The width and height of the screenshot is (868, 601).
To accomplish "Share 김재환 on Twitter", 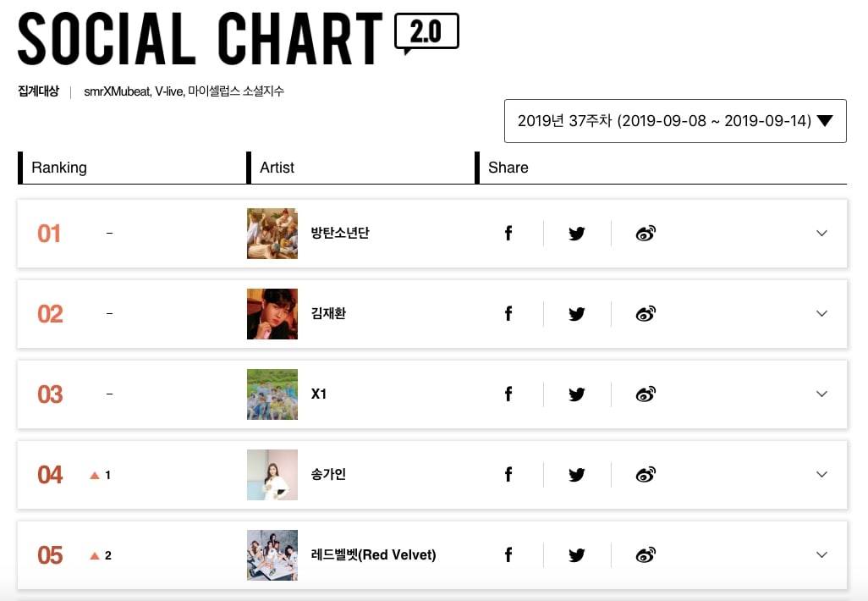I will click(x=577, y=314).
